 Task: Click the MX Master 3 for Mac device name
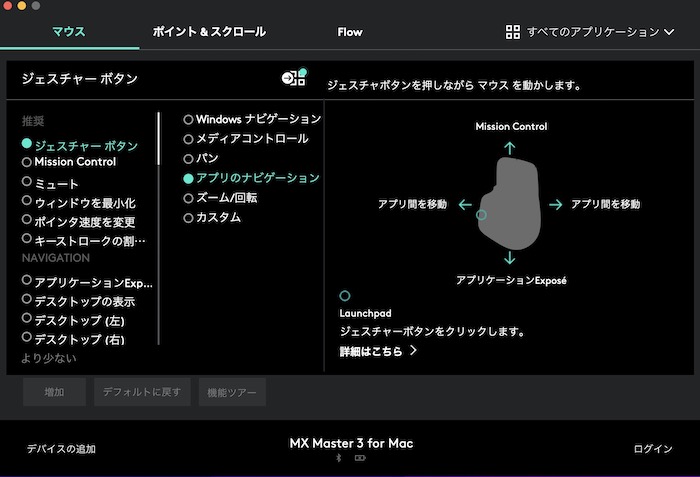pyautogui.click(x=351, y=444)
